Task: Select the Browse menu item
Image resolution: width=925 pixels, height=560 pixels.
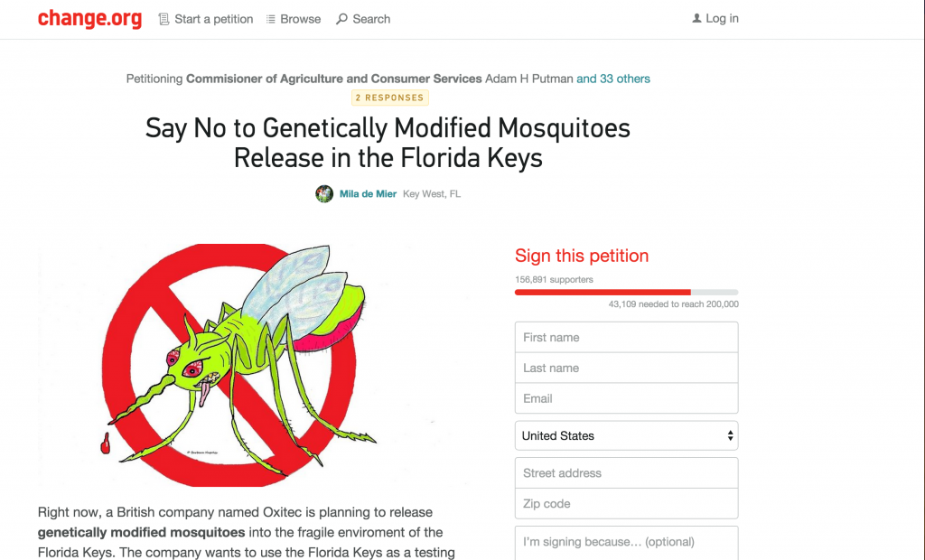Action: tap(294, 19)
